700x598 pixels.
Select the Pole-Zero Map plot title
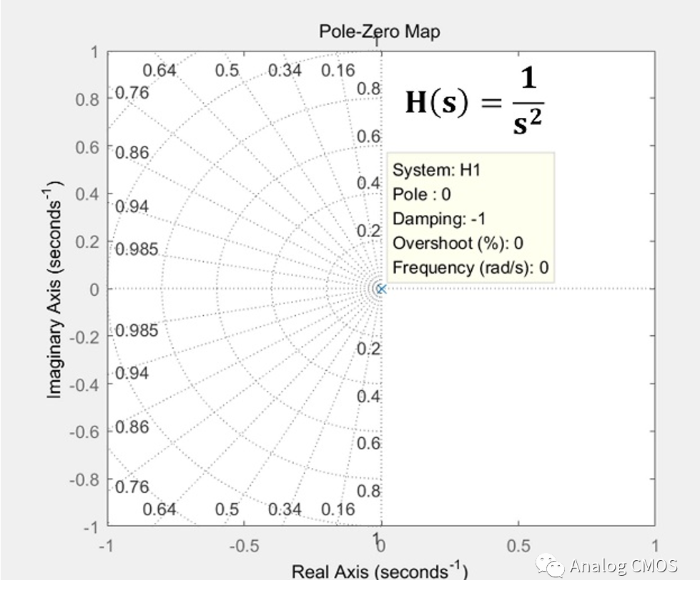(x=379, y=31)
